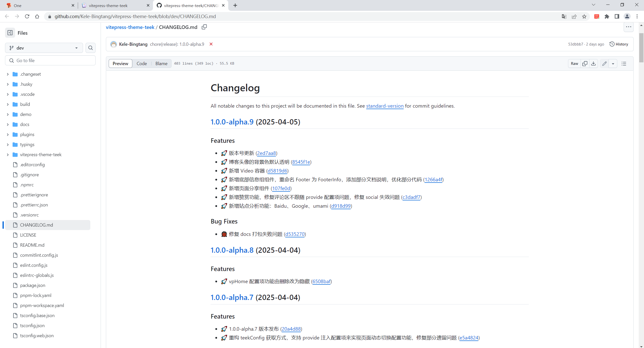Viewport: 644px width, 348px height.
Task: Open the standard-version link
Action: [385, 106]
